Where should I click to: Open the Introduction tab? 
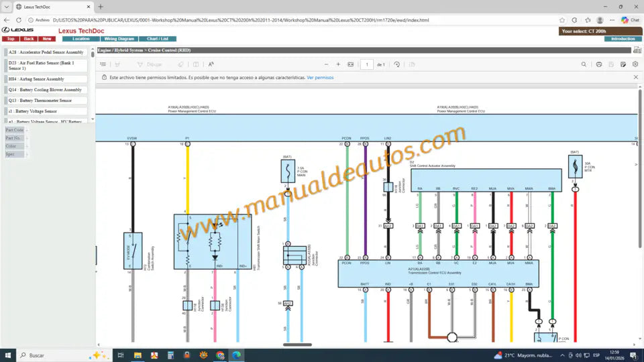point(623,39)
